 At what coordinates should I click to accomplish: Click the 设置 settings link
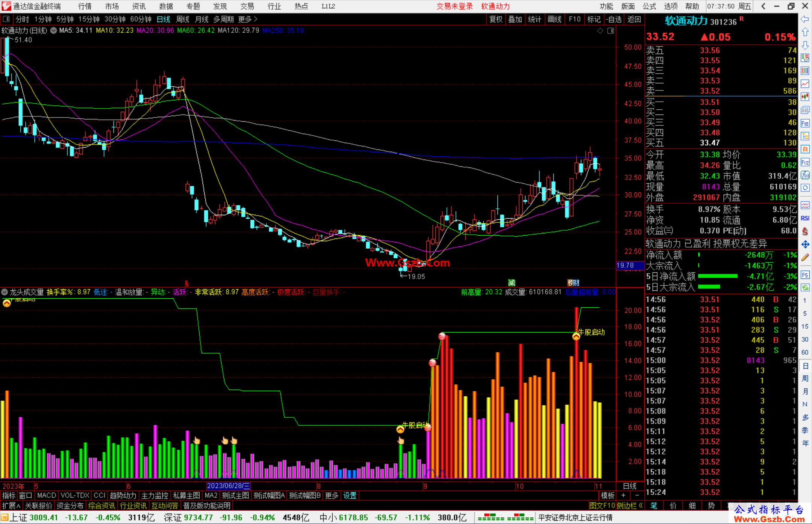[350, 495]
